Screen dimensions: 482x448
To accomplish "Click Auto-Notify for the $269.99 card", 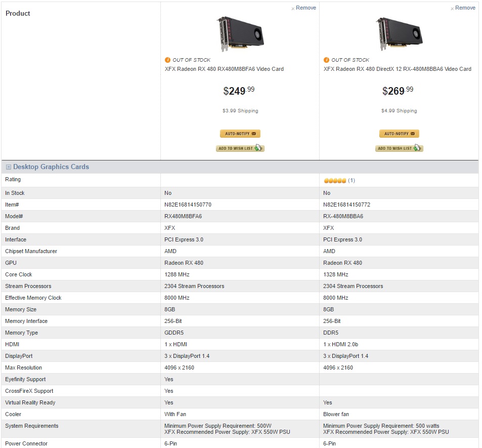I will coord(399,134).
